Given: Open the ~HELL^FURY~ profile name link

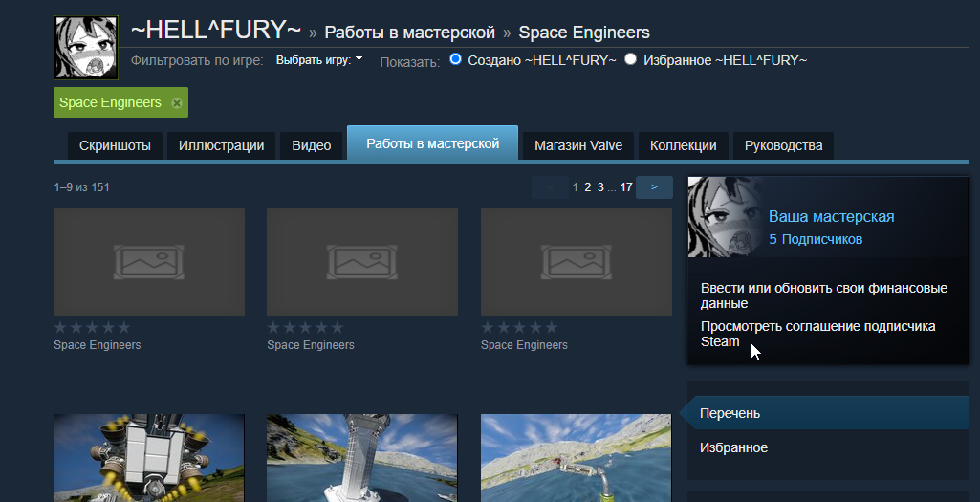Looking at the screenshot, I should [x=216, y=30].
